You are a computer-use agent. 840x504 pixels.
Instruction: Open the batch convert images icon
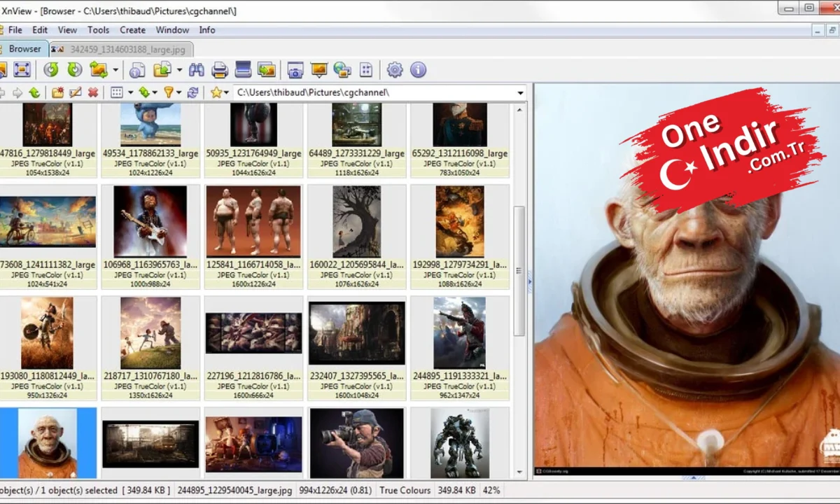266,69
